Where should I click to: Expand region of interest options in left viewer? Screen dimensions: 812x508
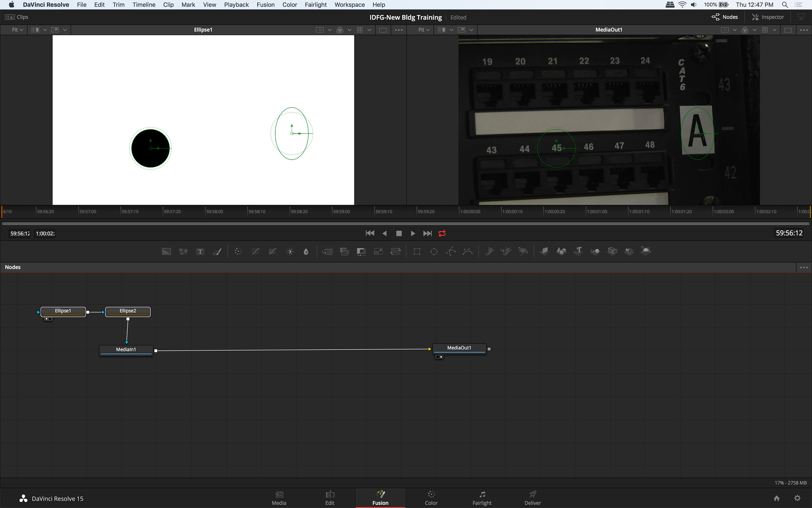330,30
